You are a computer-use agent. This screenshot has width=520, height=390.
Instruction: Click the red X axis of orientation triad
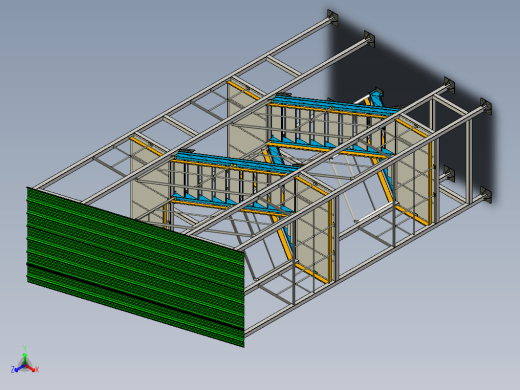(31, 368)
